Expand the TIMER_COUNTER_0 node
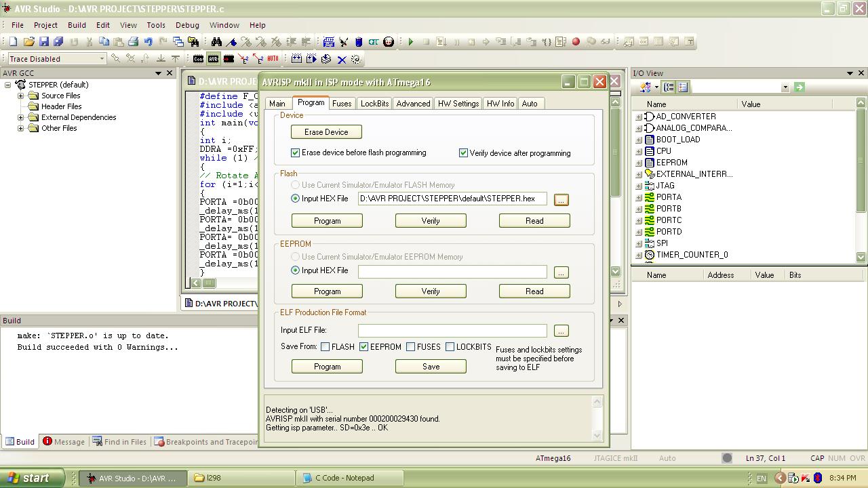Viewport: 868px width, 488px height. click(x=638, y=255)
